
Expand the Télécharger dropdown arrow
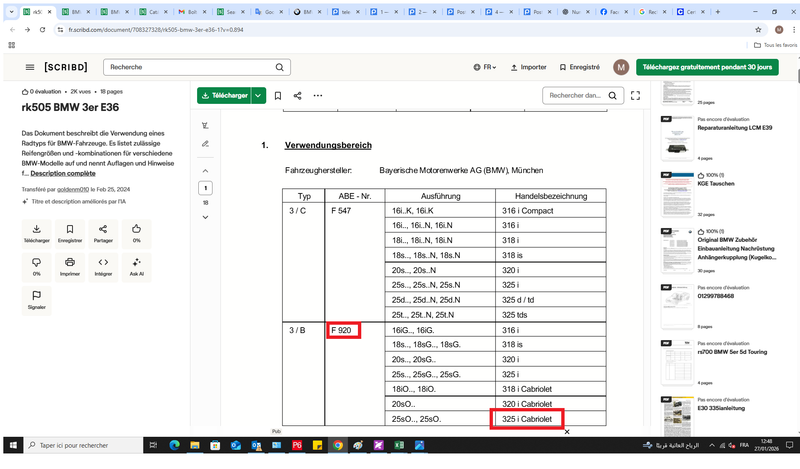[x=259, y=95]
